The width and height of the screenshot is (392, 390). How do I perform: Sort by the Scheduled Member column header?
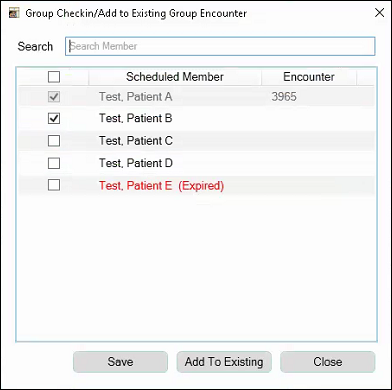175,77
